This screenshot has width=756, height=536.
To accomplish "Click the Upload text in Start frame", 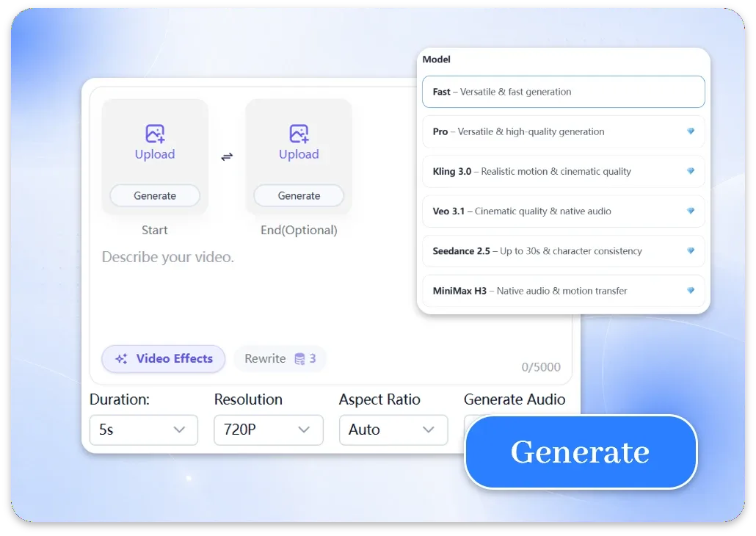I will (155, 154).
